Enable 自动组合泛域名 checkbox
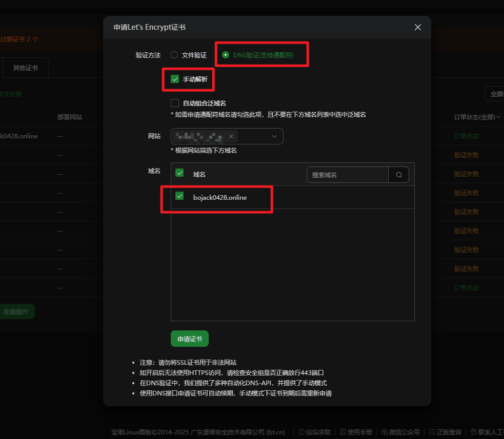Image resolution: width=504 pixels, height=439 pixels. [175, 103]
